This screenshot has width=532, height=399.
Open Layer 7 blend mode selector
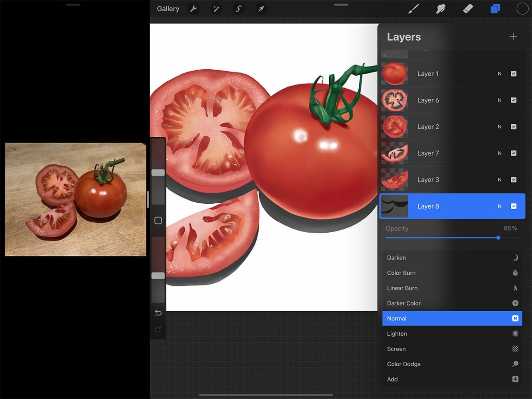(x=499, y=153)
